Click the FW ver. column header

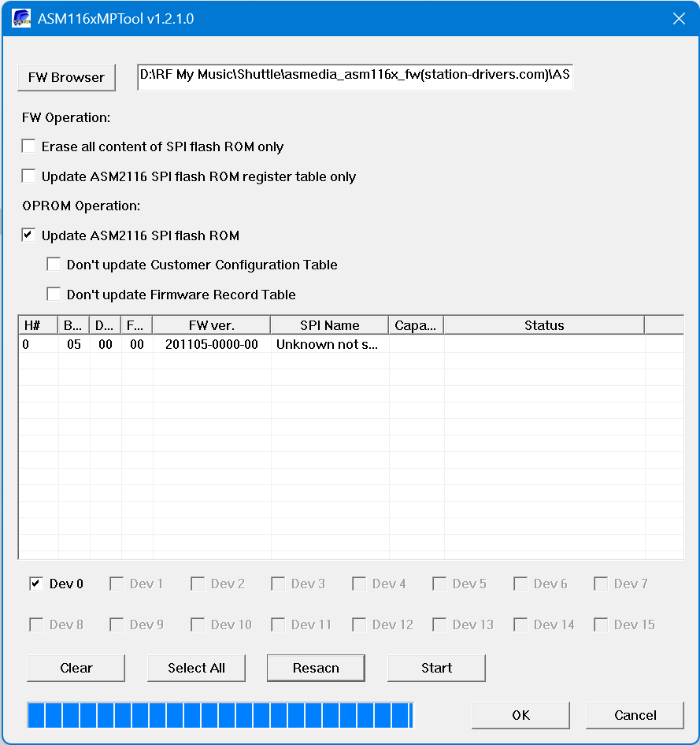(x=211, y=325)
